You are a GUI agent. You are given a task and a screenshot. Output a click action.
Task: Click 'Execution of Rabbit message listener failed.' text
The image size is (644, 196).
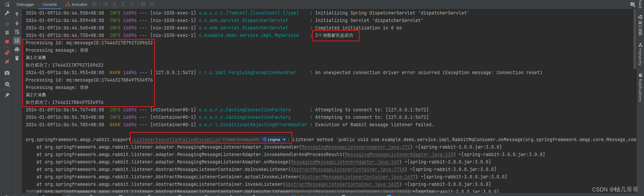374,125
